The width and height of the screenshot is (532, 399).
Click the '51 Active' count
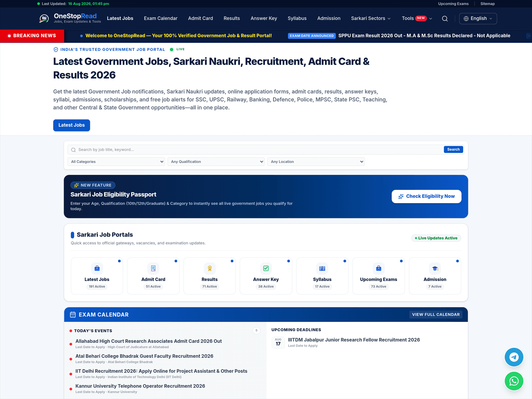[x=153, y=287]
